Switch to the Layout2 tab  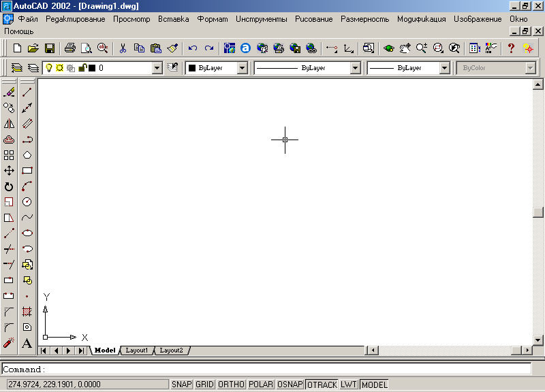pos(172,350)
